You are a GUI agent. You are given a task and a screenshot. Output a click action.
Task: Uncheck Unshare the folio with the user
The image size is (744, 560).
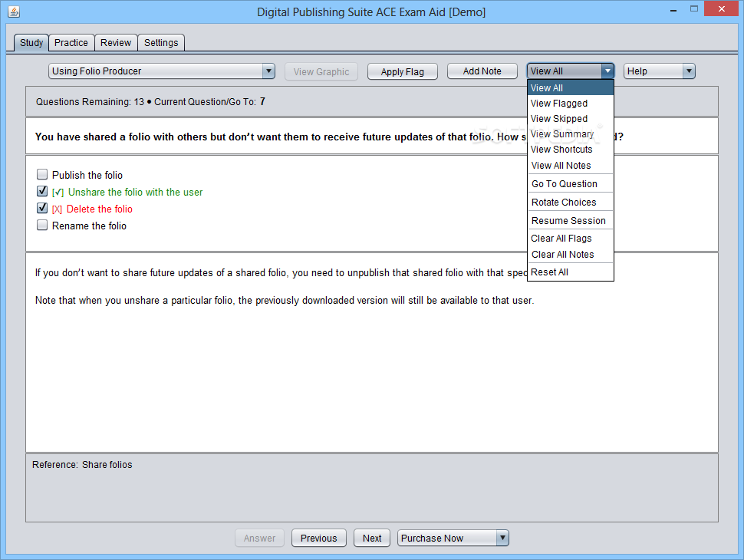pyautogui.click(x=42, y=191)
